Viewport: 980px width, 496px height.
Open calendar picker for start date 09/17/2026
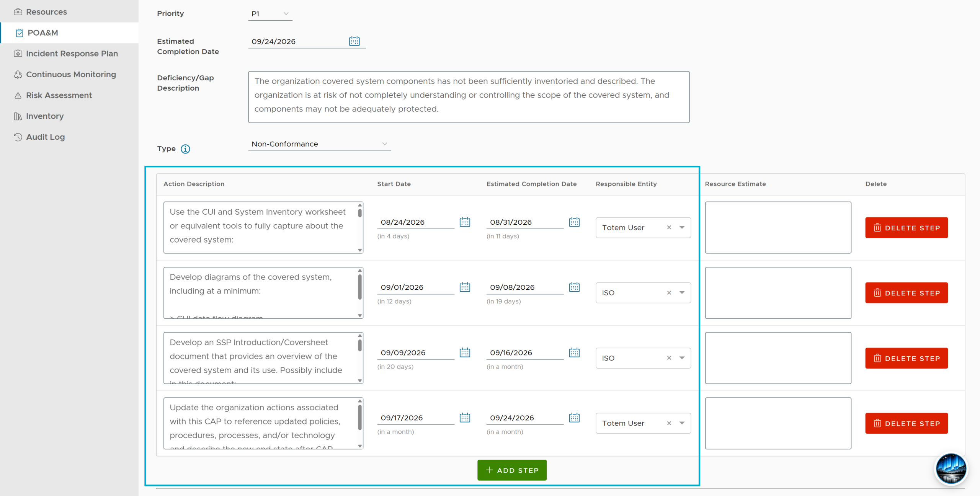(465, 418)
